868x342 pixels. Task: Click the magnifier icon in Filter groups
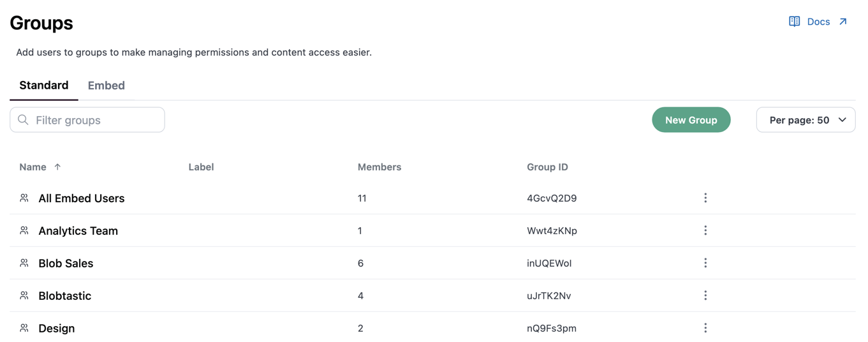pyautogui.click(x=24, y=120)
